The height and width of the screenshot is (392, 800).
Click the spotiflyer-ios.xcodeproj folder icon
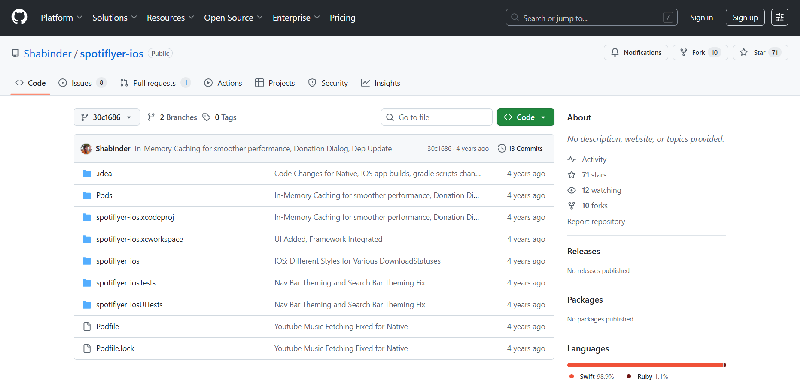click(87, 217)
